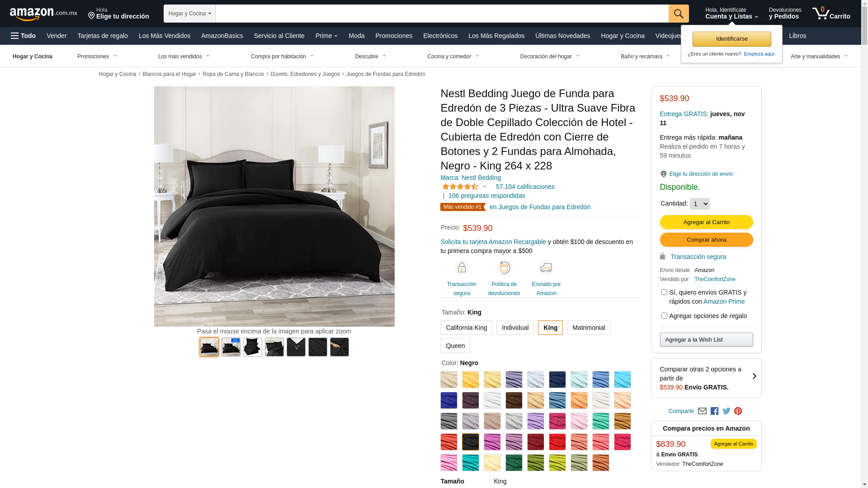The height and width of the screenshot is (488, 868).
Task: Open Tarjetas de regalo in navigation
Action: (x=103, y=36)
